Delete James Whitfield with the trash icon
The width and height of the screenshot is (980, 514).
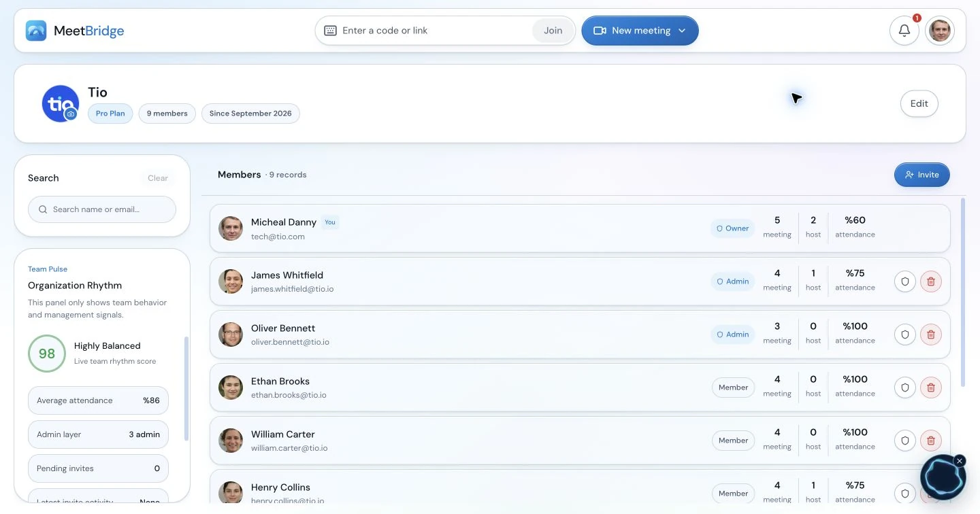931,281
